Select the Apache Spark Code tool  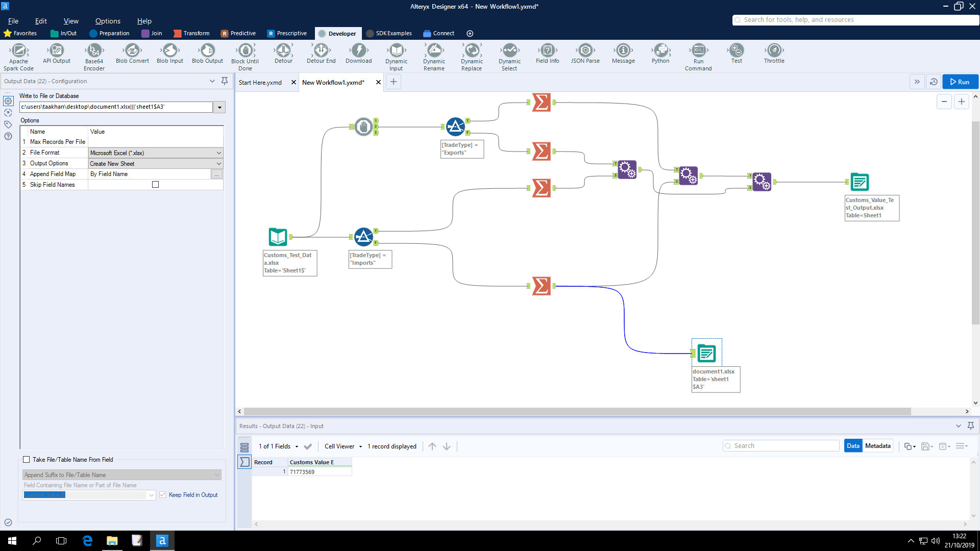pos(19,57)
